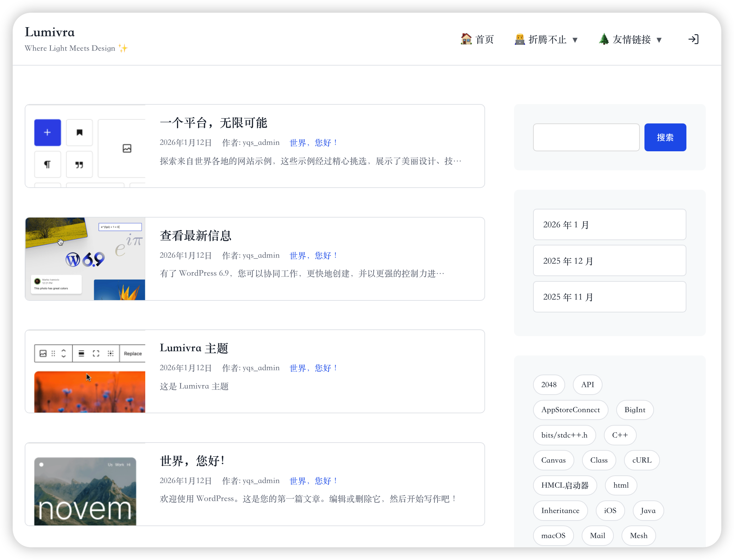Click the 搜索 search button

665,137
